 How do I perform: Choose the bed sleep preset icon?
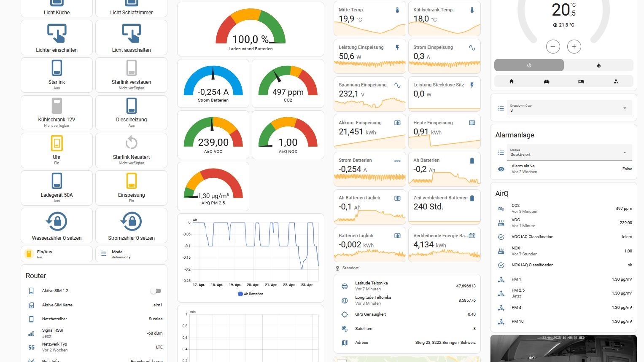pyautogui.click(x=581, y=81)
